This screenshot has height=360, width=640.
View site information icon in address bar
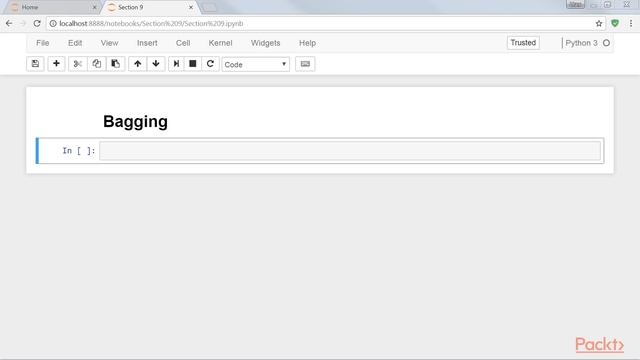pyautogui.click(x=53, y=24)
